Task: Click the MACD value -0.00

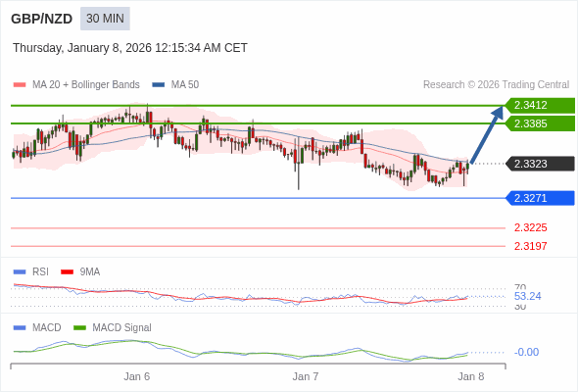Action: (x=526, y=352)
